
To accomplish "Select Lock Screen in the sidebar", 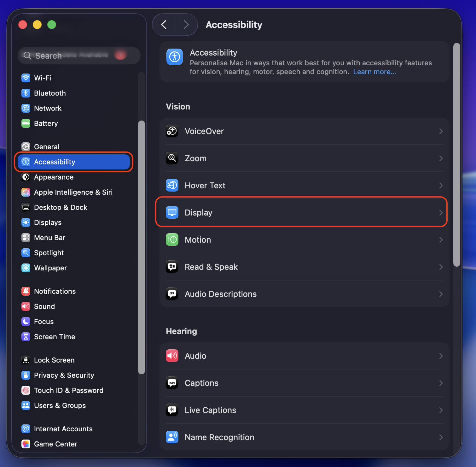I will pyautogui.click(x=74, y=360).
